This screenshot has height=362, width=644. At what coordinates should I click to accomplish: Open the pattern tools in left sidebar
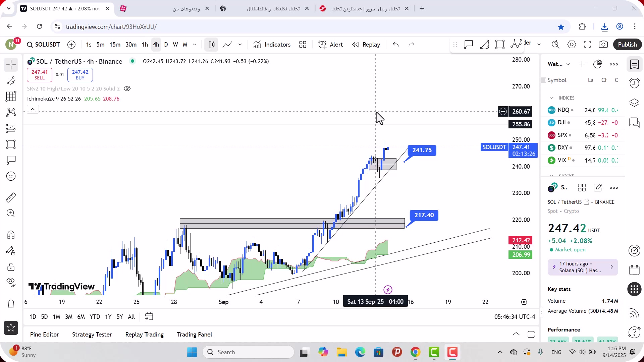[x=11, y=112]
